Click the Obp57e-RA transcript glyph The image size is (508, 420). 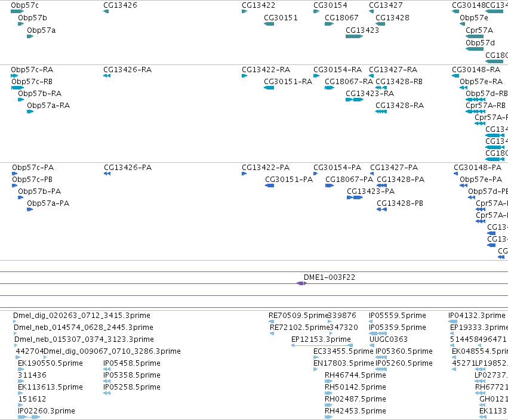[464, 88]
